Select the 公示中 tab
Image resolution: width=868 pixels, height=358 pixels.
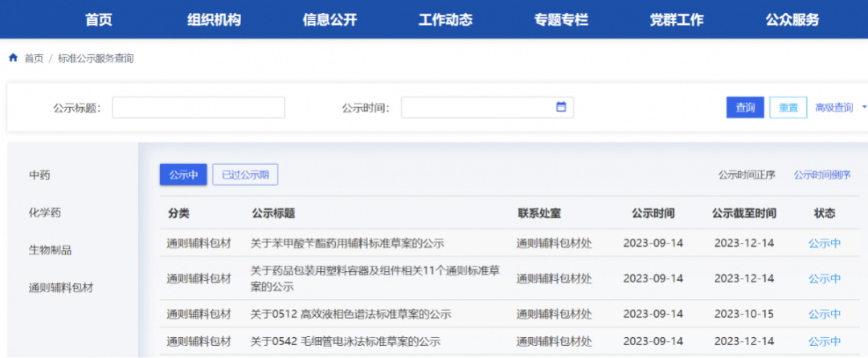(183, 175)
